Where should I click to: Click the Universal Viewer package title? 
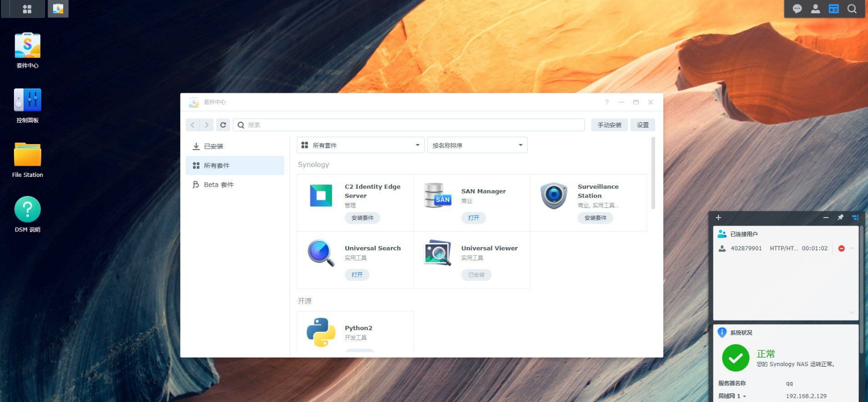click(x=489, y=248)
